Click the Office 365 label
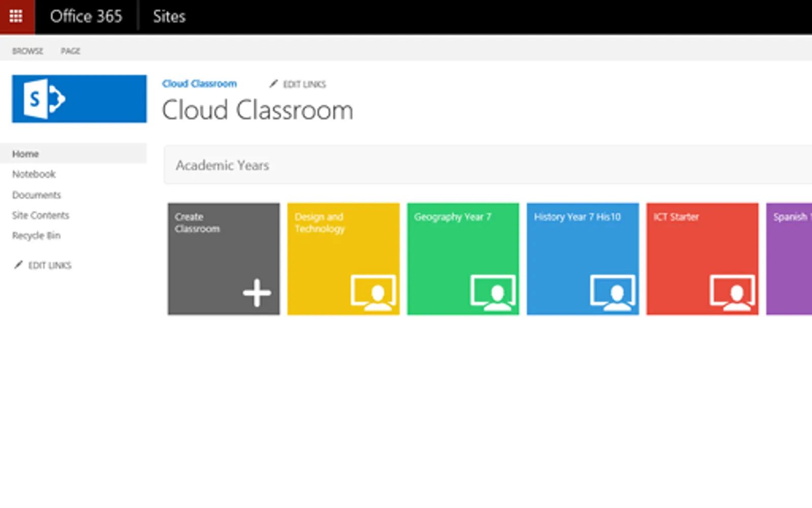This screenshot has height=508, width=812. [86, 16]
